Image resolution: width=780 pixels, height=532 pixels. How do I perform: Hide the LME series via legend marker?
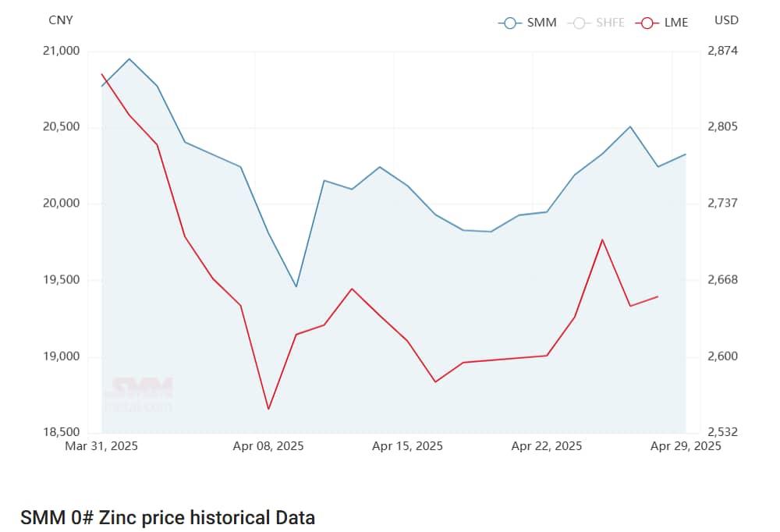(x=647, y=23)
